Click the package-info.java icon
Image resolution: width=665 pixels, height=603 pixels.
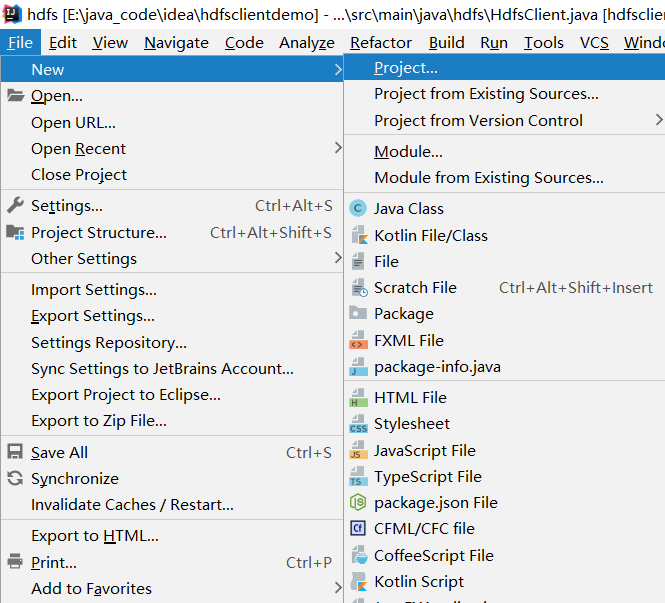tap(358, 366)
